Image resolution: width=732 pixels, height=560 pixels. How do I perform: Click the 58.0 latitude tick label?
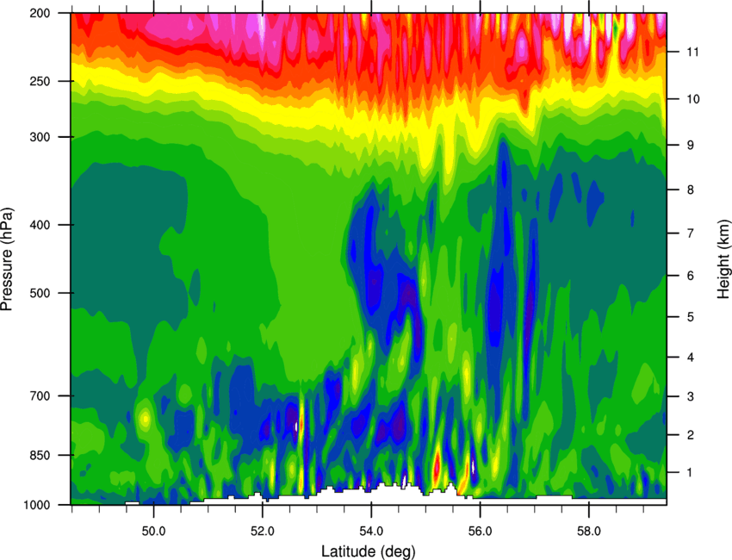[589, 532]
